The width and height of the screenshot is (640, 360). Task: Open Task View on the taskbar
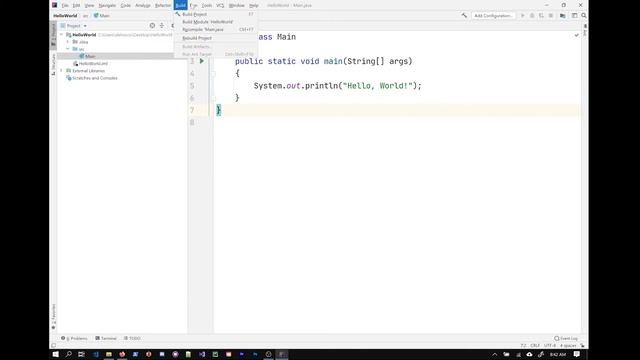tap(82, 354)
